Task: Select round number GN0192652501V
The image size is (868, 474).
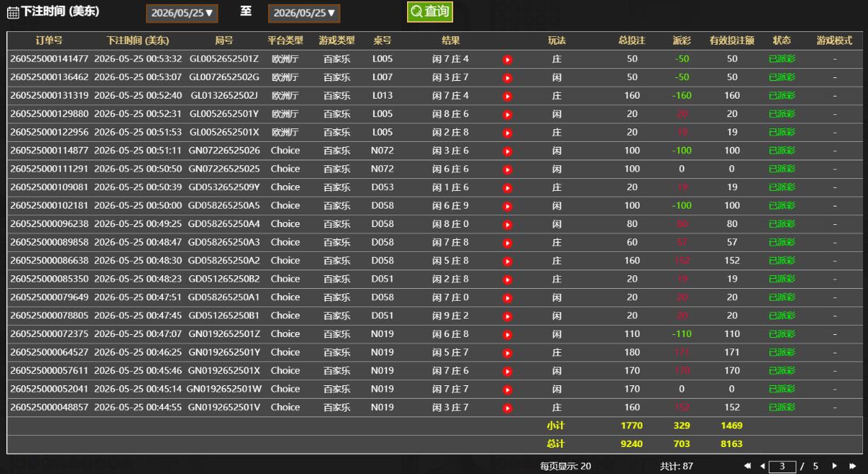Action: 224,407
